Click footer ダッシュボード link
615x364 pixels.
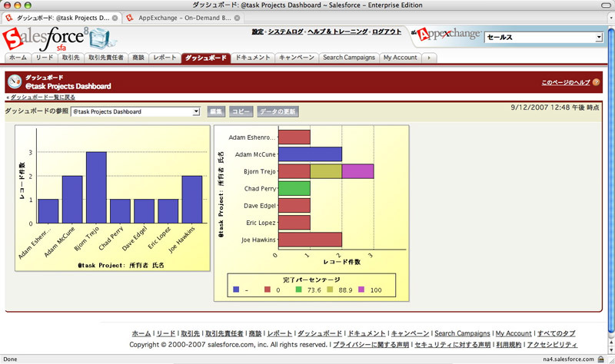coord(320,333)
